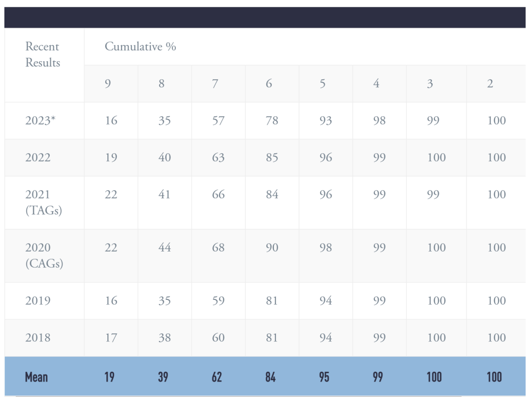The width and height of the screenshot is (532, 397).
Task: Click value 85 in the 2022 row
Action: [272, 158]
